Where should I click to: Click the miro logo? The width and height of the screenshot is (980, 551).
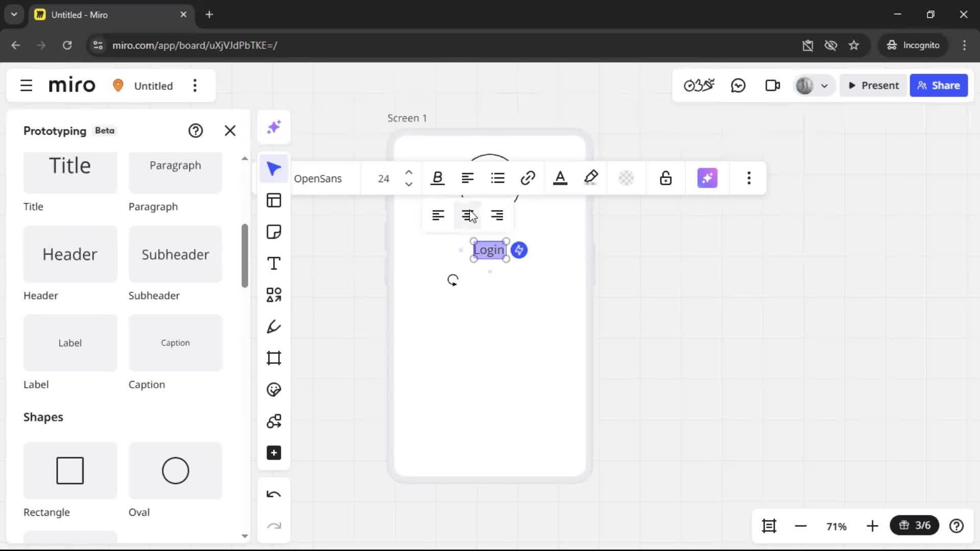[x=72, y=85]
